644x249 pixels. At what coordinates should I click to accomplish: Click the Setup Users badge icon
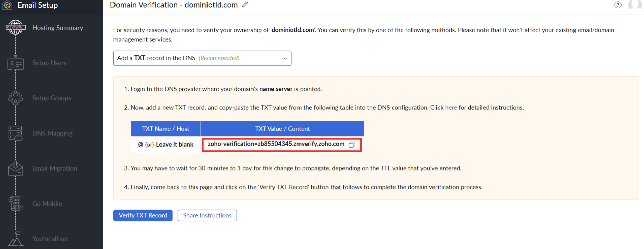point(15,63)
